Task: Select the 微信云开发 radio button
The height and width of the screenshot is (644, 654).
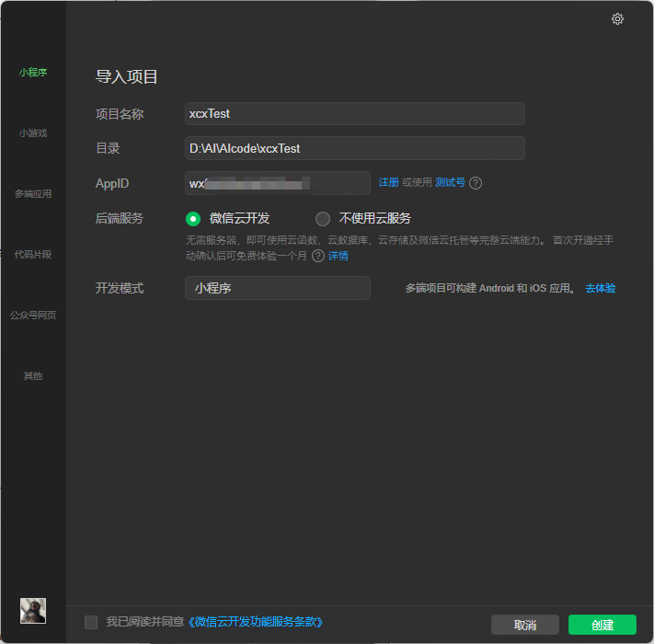Action: [193, 219]
